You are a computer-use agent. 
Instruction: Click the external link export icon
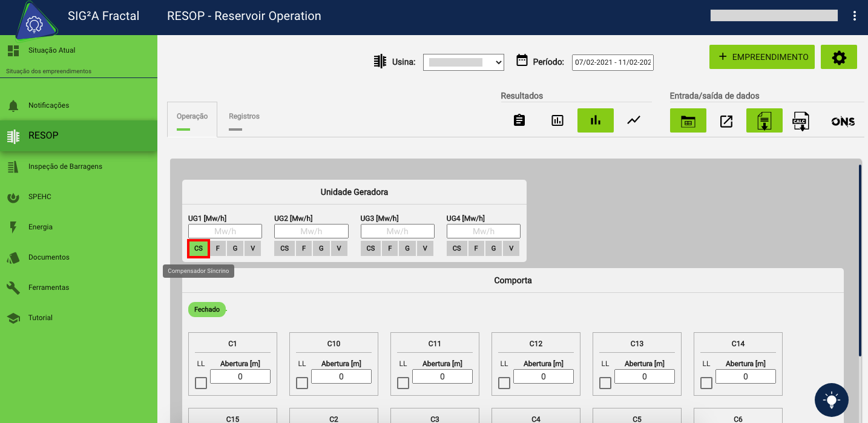click(726, 121)
